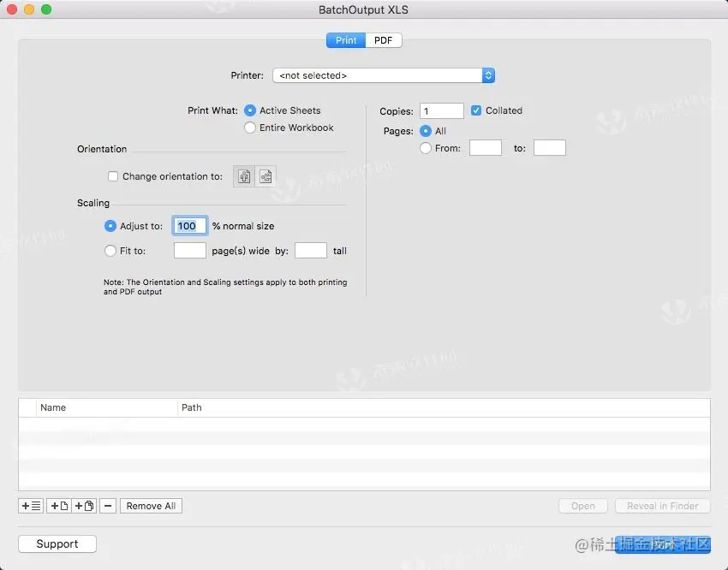Image resolution: width=728 pixels, height=570 pixels.
Task: Click the minus remove file button
Action: point(108,506)
